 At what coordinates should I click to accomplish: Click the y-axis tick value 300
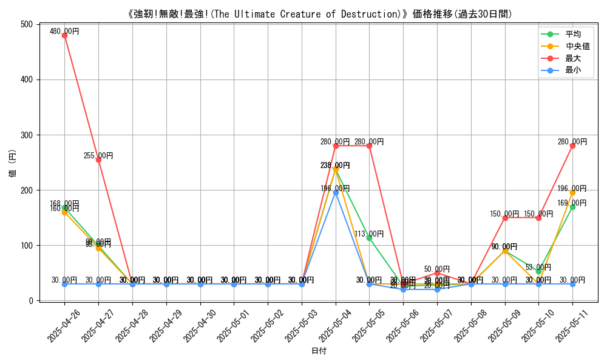(x=27, y=135)
